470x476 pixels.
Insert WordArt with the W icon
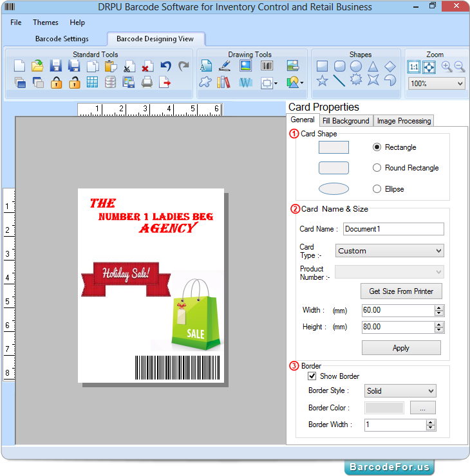245,82
